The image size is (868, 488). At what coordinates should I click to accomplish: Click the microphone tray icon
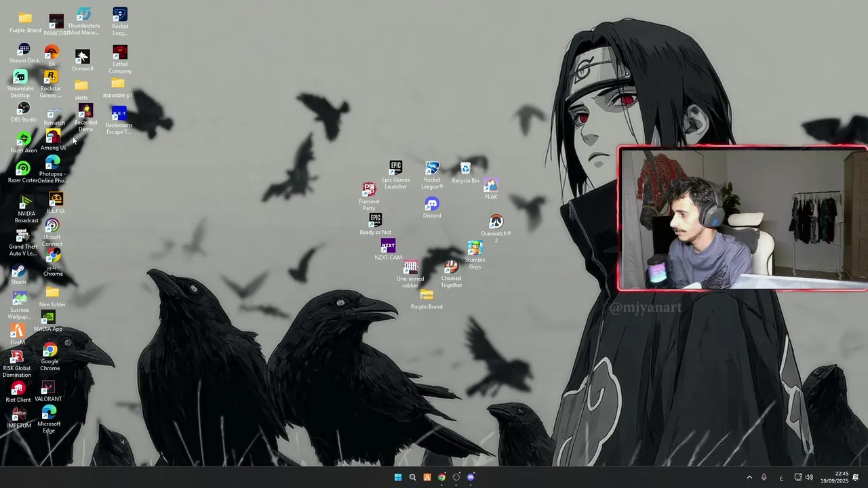coord(764,477)
